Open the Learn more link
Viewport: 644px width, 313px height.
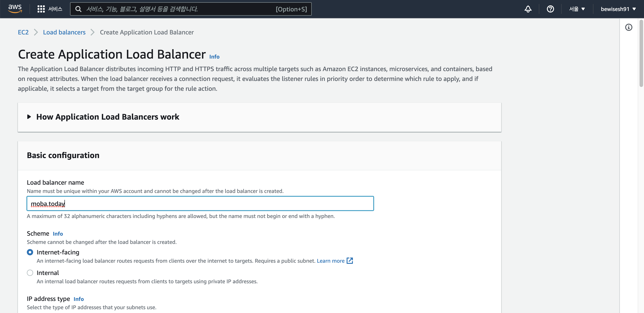click(x=331, y=260)
